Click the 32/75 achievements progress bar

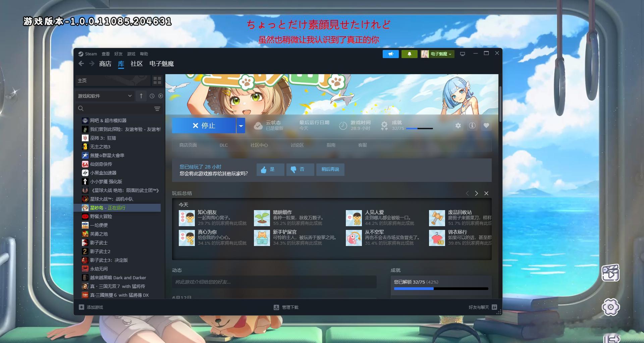(441, 289)
